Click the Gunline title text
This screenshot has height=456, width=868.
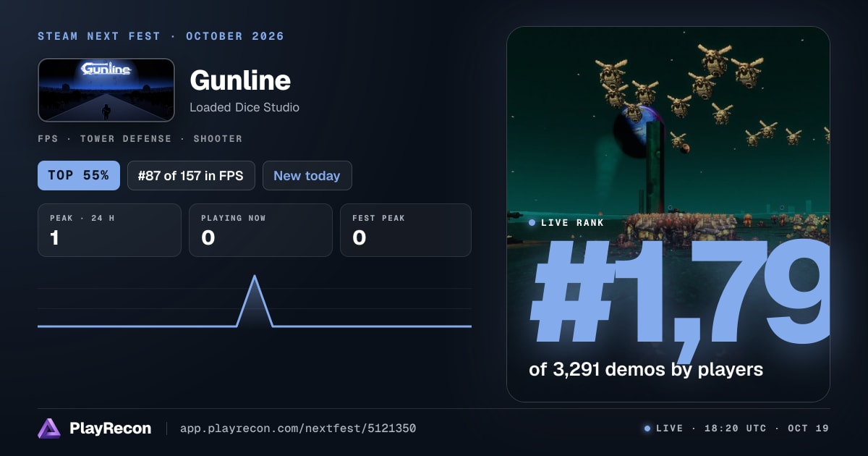click(240, 80)
